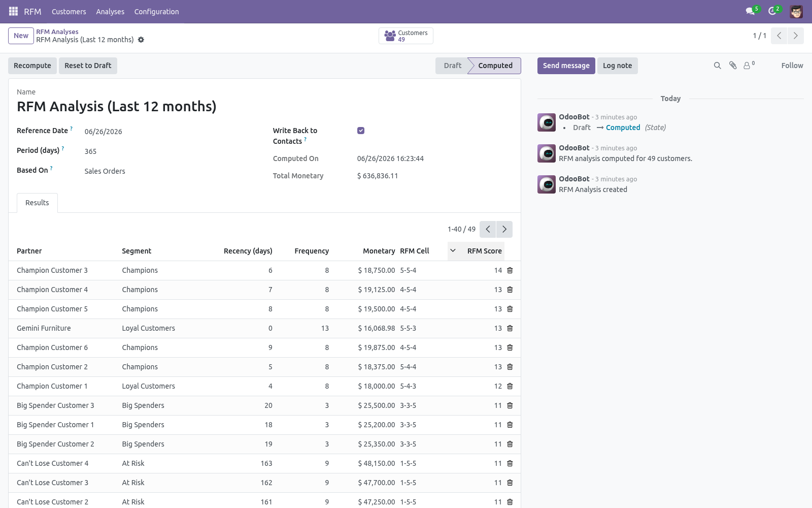This screenshot has height=508, width=812.
Task: Click record pager 1 / 1
Action: point(759,36)
